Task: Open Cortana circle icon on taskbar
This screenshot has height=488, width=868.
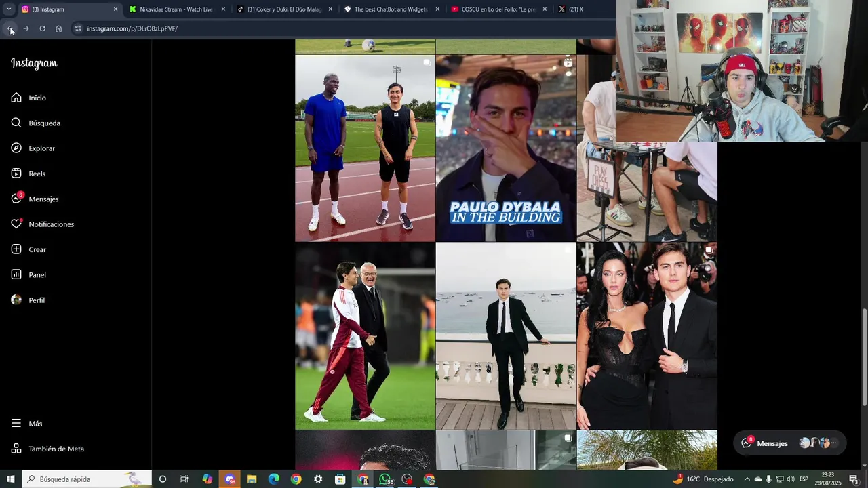Action: (x=163, y=479)
